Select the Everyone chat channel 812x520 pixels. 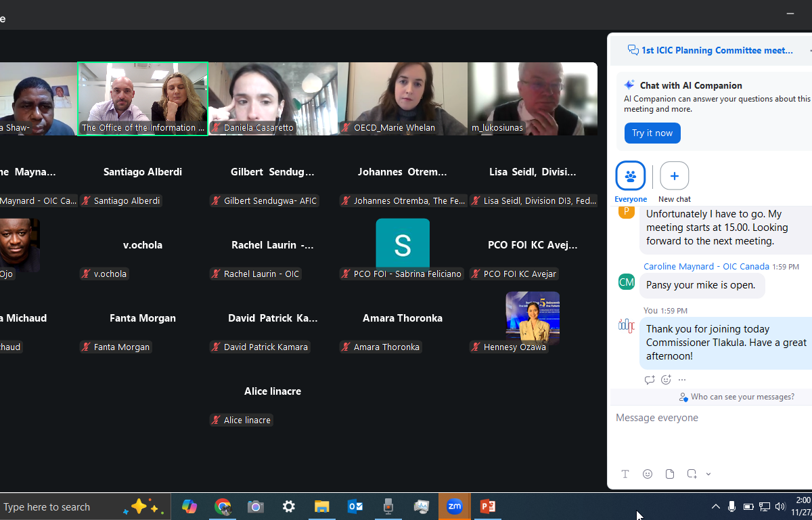click(630, 176)
